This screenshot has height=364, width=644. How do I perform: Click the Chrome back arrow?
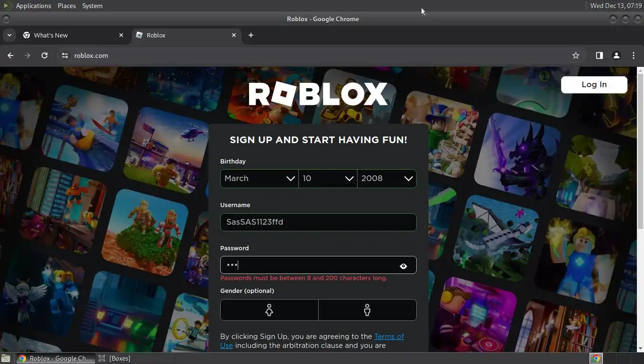[x=10, y=55]
